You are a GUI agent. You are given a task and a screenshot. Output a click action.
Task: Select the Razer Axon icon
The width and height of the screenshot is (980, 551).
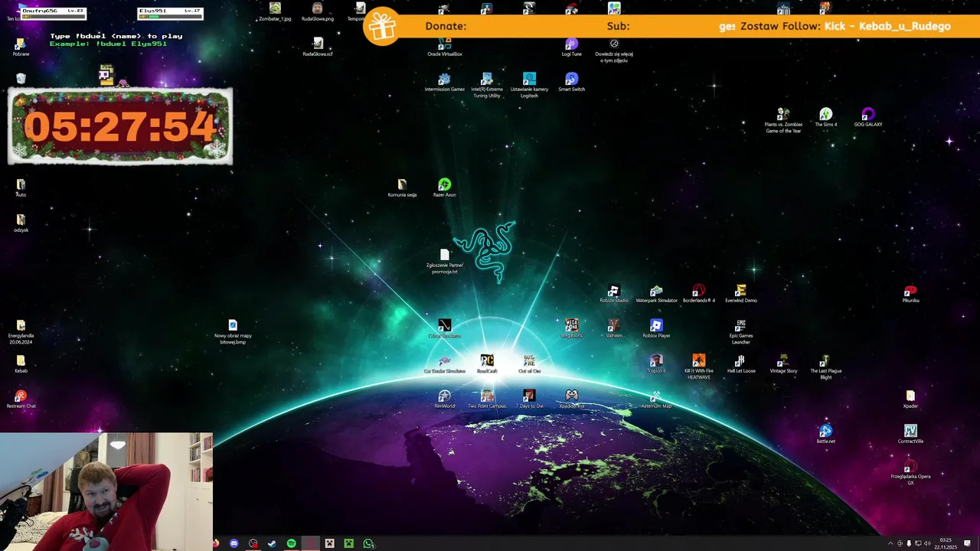coord(444,188)
